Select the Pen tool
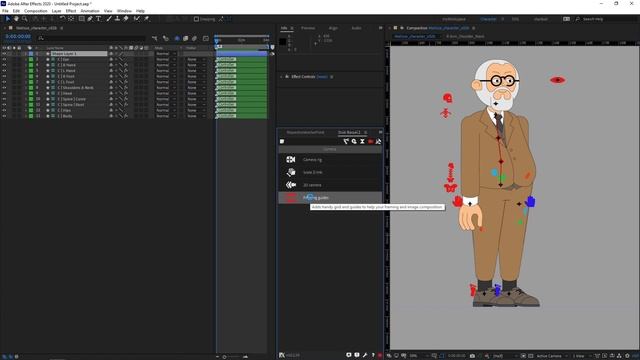The image size is (640, 360). click(90, 19)
